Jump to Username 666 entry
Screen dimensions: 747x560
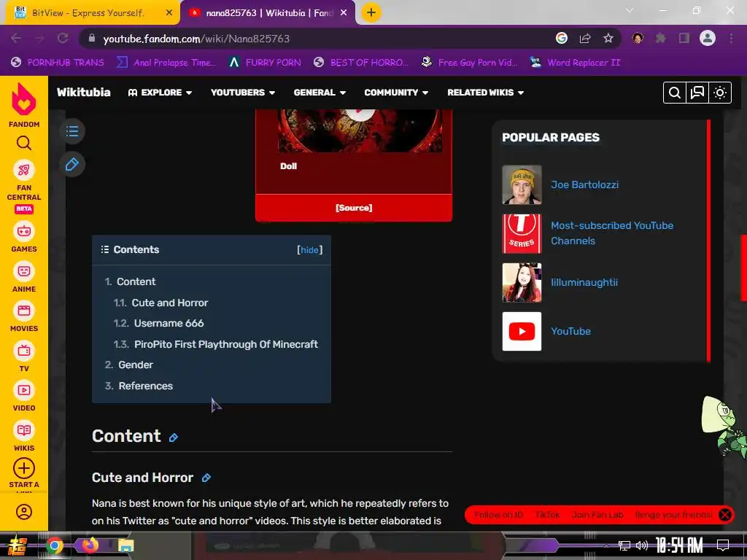[x=169, y=323]
